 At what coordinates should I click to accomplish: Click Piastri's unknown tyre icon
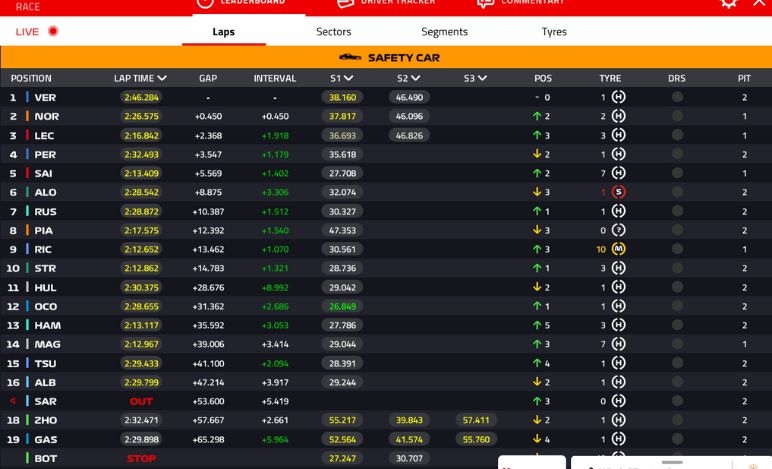pyautogui.click(x=618, y=230)
